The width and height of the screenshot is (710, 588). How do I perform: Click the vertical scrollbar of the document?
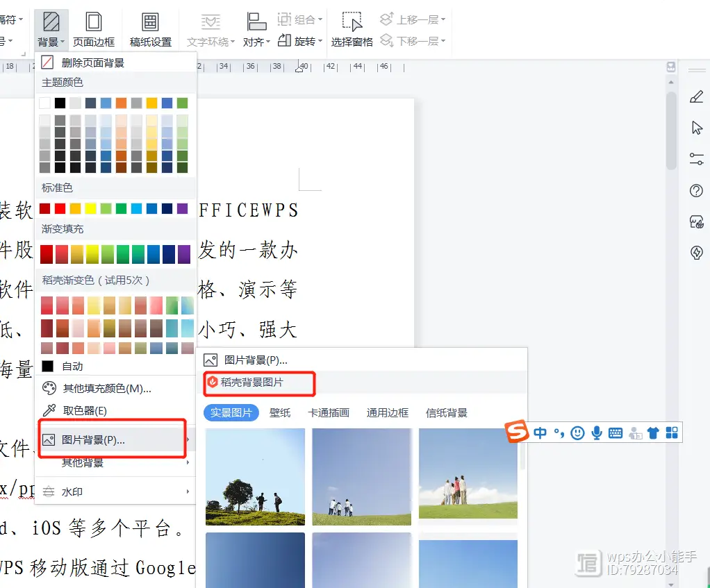pos(671,130)
